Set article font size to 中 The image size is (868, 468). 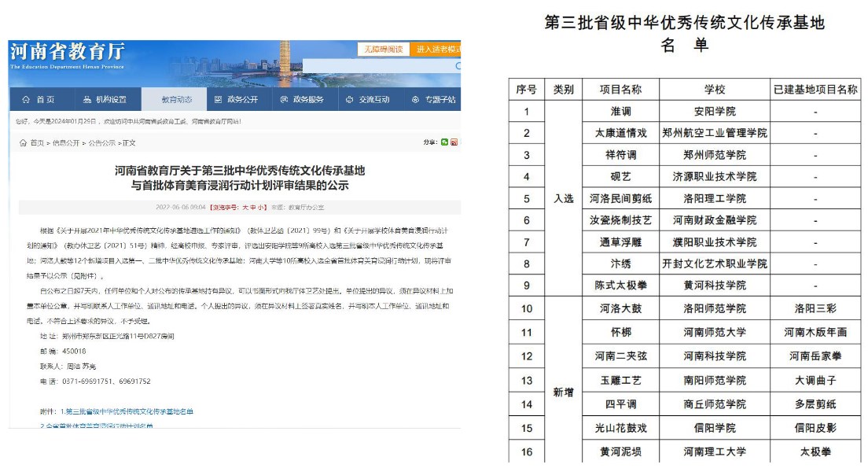point(253,207)
